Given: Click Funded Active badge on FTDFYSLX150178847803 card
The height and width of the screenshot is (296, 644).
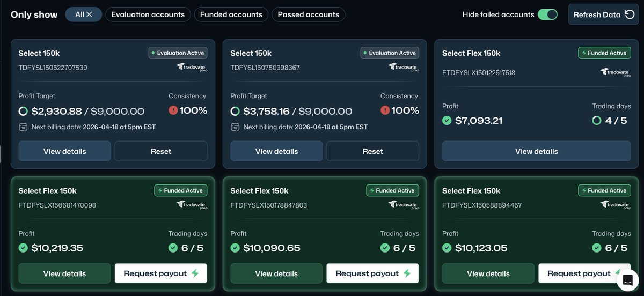Looking at the screenshot, I should [x=393, y=190].
